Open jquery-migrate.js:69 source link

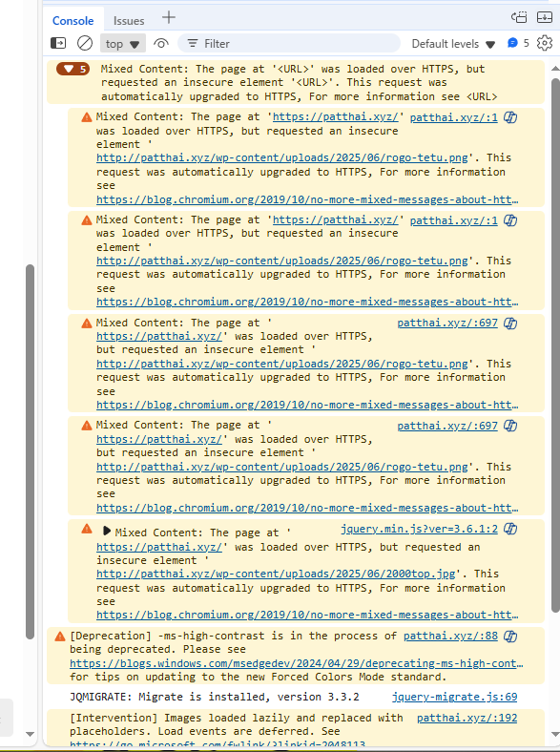pyautogui.click(x=454, y=697)
